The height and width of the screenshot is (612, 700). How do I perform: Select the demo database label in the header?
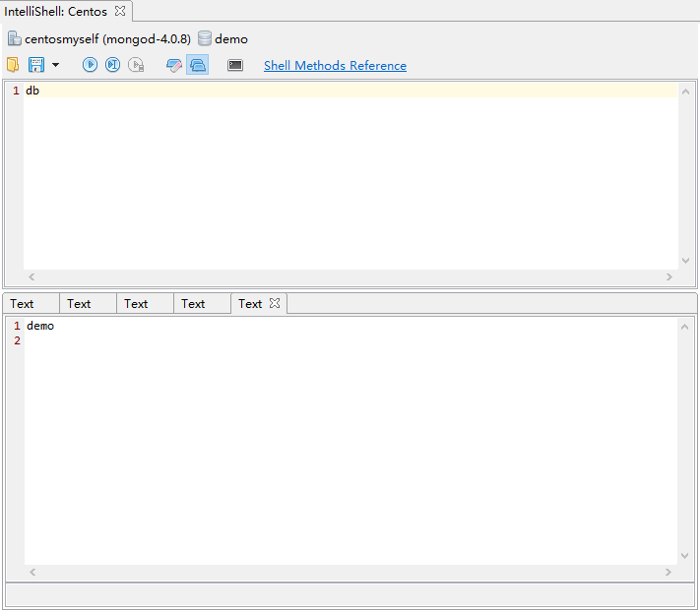231,39
